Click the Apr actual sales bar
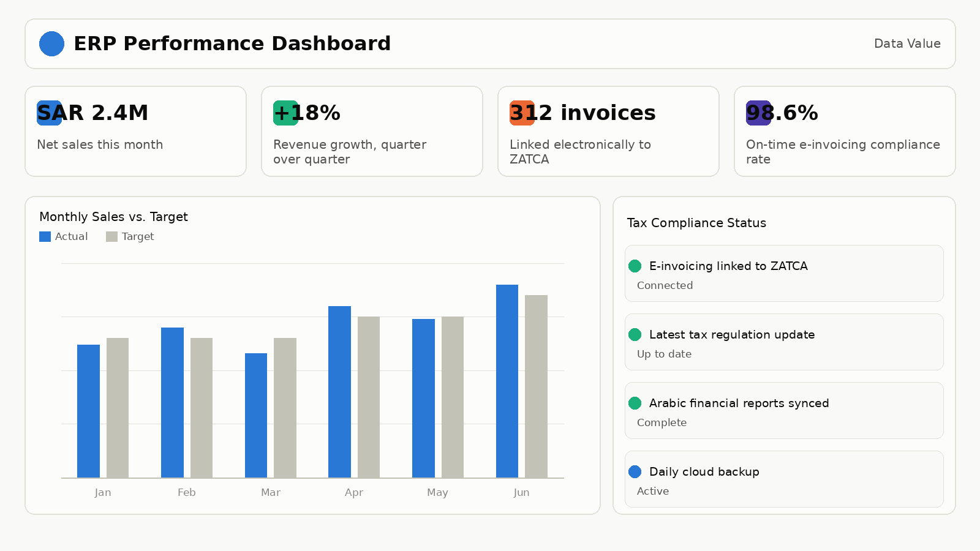The height and width of the screenshot is (551, 980). point(339,392)
